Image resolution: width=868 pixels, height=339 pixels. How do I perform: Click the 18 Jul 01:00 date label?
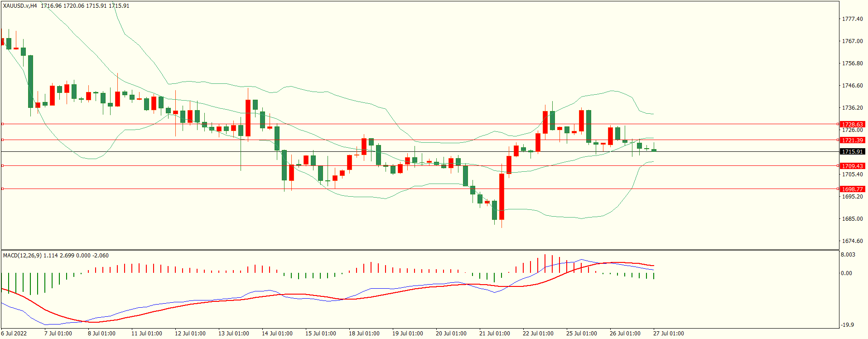coord(364,334)
